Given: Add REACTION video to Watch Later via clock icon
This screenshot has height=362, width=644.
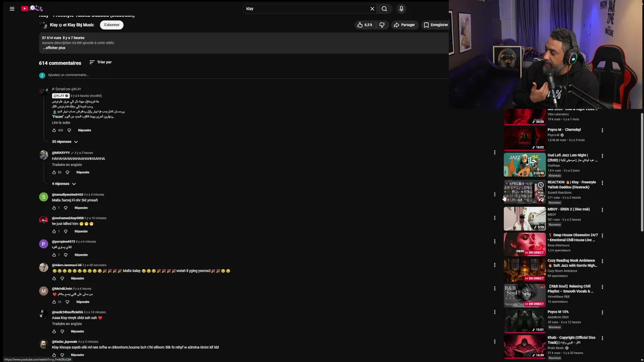Looking at the screenshot, I should (x=540, y=185).
